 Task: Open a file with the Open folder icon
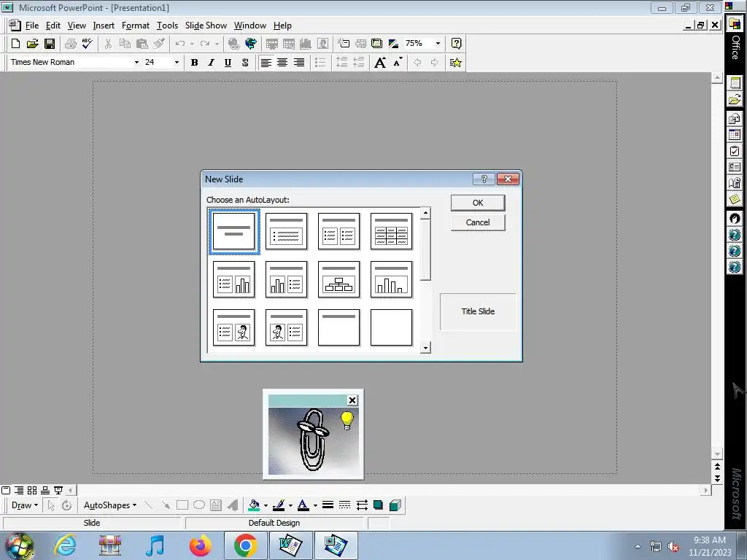click(x=32, y=44)
